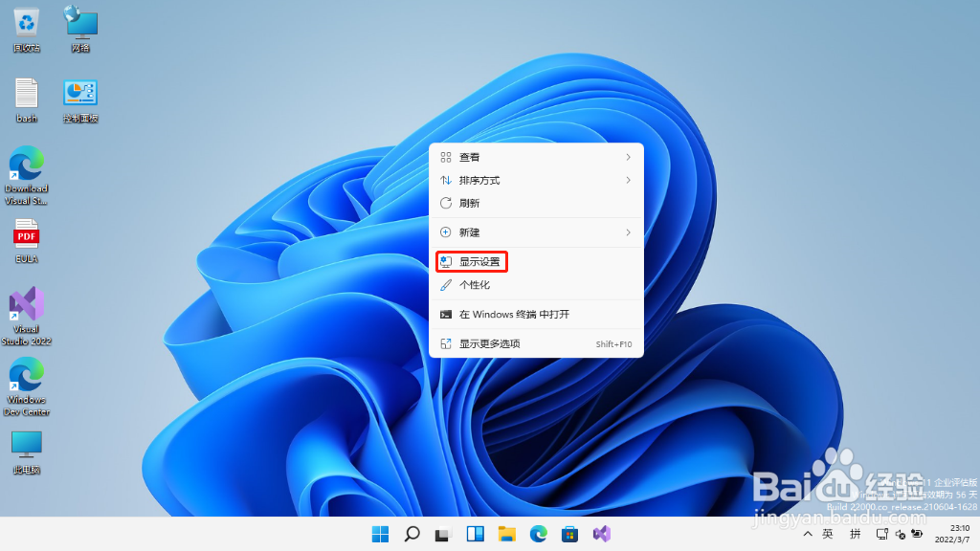Screen dimensions: 980x551
Task: Click the 英 input language indicator
Action: tap(828, 534)
